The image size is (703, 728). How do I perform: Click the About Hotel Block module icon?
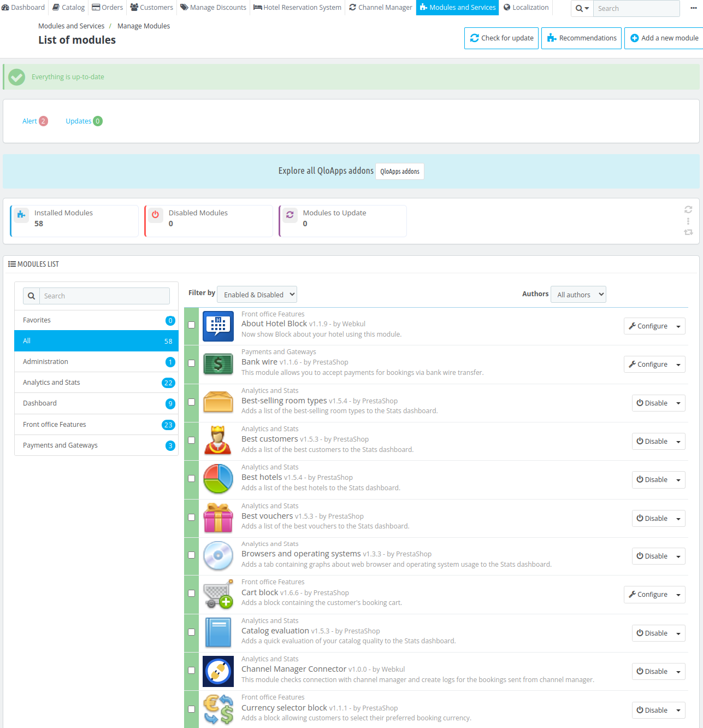218,326
